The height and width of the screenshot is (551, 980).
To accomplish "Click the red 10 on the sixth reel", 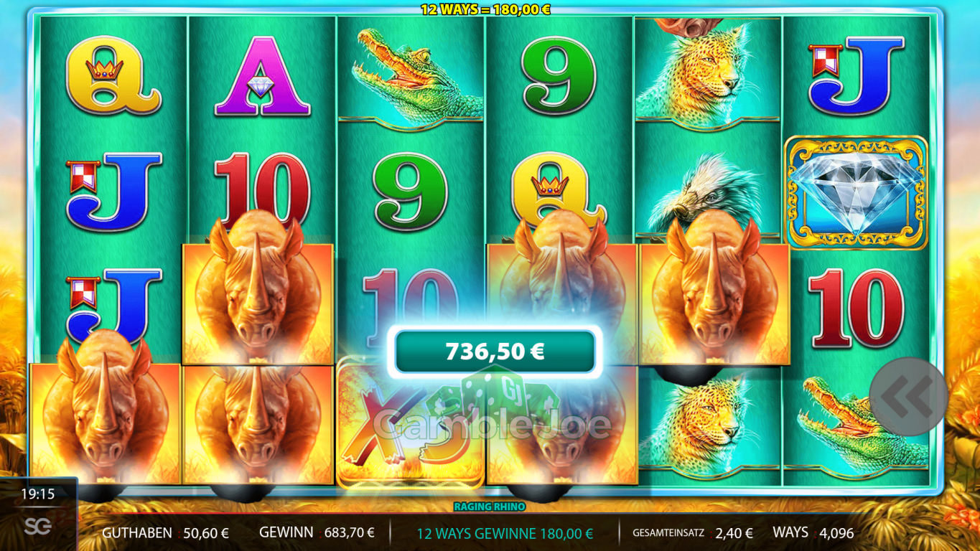I will point(856,309).
